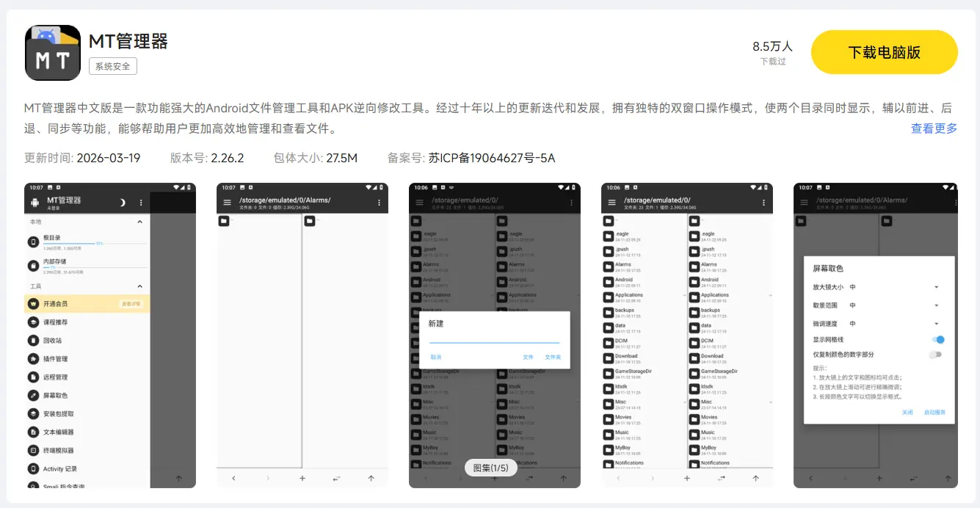This screenshot has width=980, height=508.
Task: Open the sidebar menu screenshot thumbnail
Action: (x=110, y=335)
